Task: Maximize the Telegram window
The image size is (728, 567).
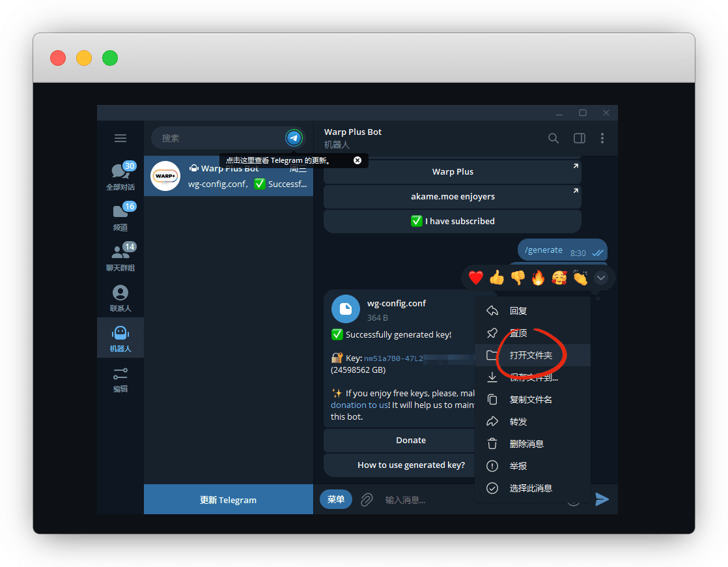Action: pyautogui.click(x=583, y=113)
